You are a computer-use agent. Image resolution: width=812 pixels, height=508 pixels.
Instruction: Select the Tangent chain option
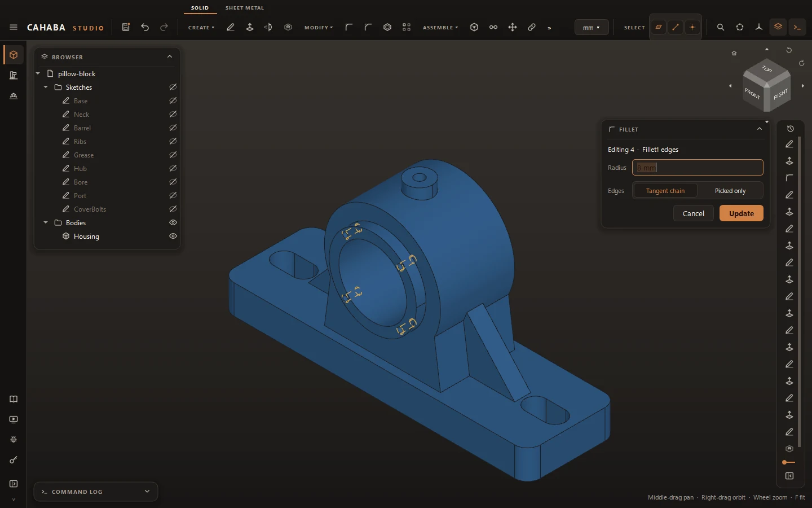[x=665, y=191]
